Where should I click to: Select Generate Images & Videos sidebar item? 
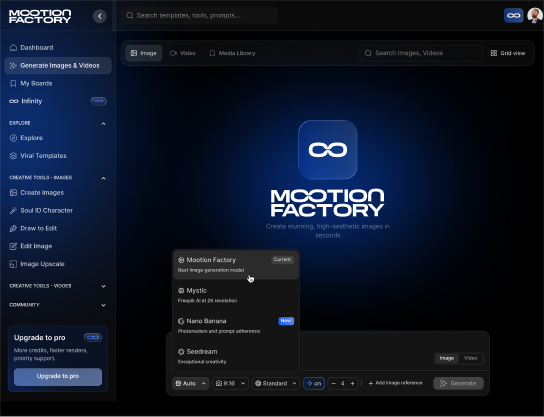pyautogui.click(x=58, y=66)
